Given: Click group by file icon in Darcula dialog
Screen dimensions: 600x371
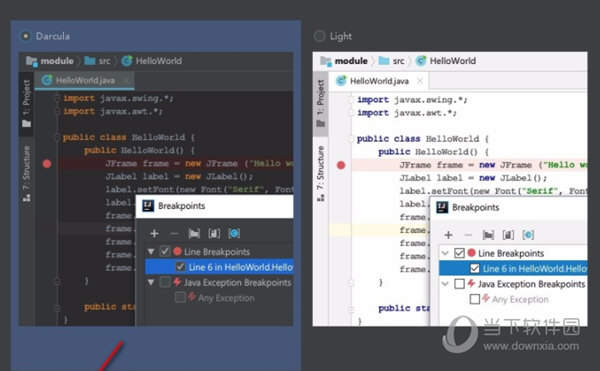Looking at the screenshot, I should coord(214,233).
